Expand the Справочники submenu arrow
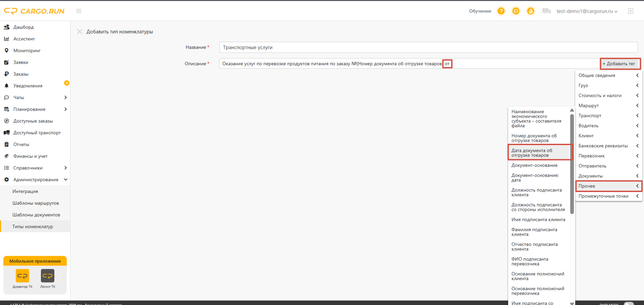The height and width of the screenshot is (305, 644). tap(65, 168)
